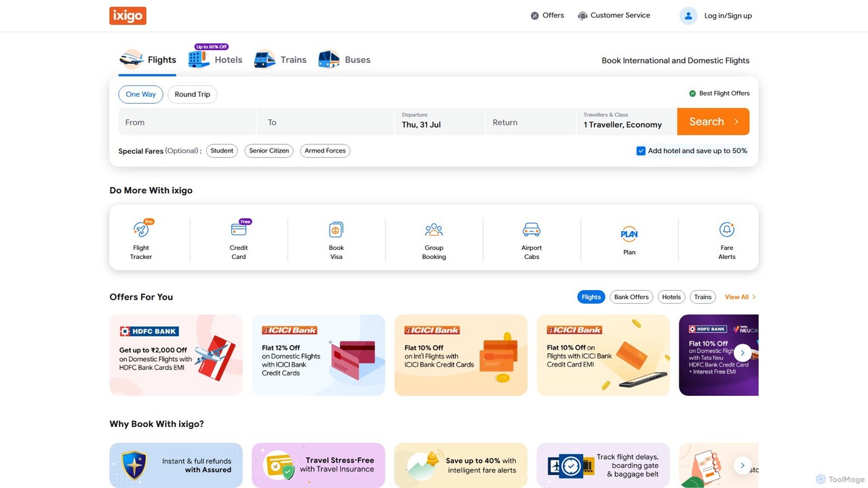Click the orange Search button
Image resolution: width=868 pixels, height=488 pixels.
point(713,121)
